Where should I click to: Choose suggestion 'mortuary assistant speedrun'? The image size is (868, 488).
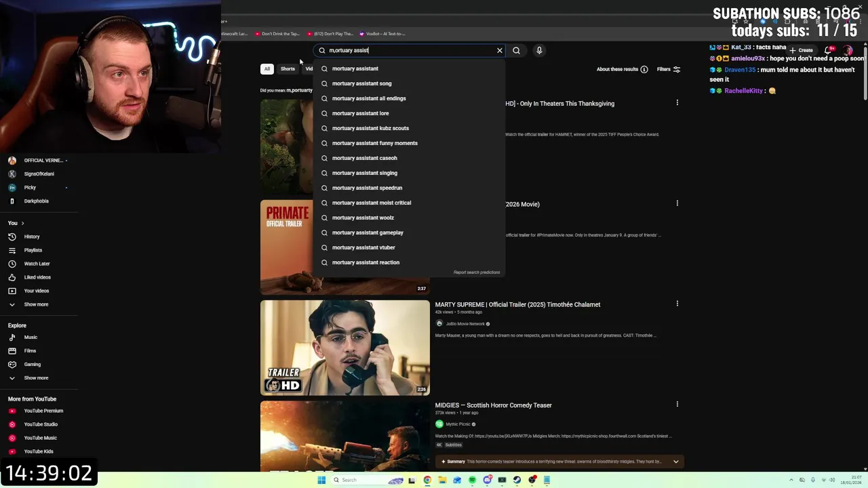409,188
